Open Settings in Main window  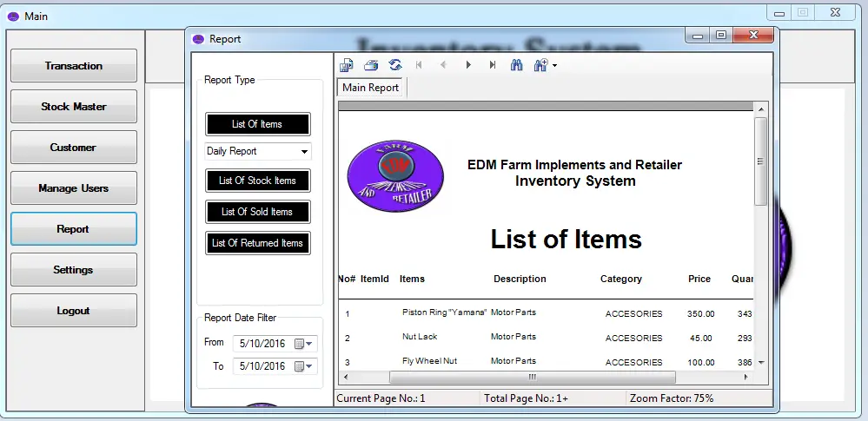pos(74,269)
